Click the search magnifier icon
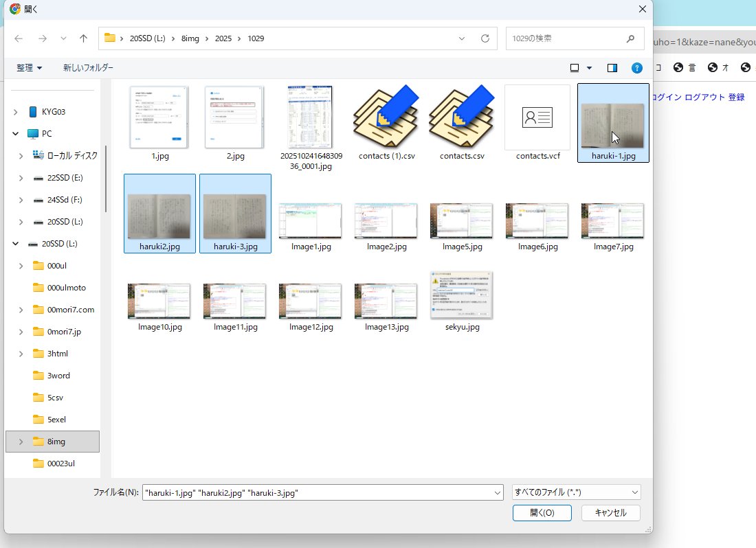 [630, 38]
